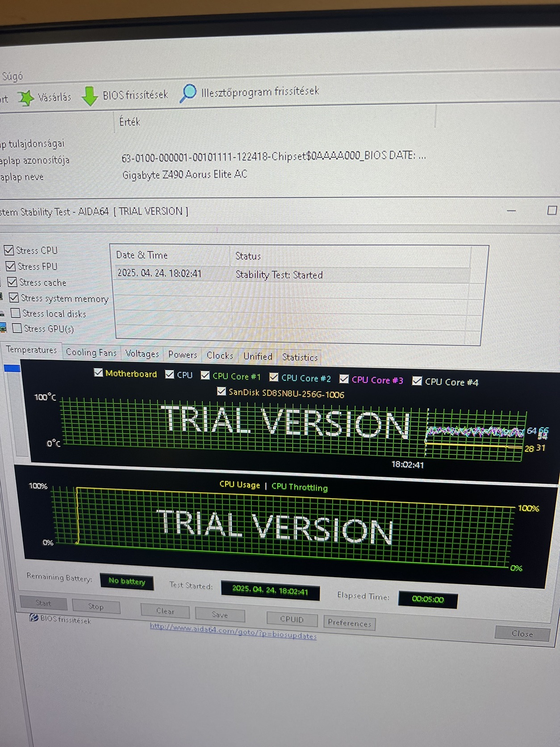The width and height of the screenshot is (560, 747).
Task: Uncheck the CPU Core #3 checkbox
Action: tap(344, 379)
